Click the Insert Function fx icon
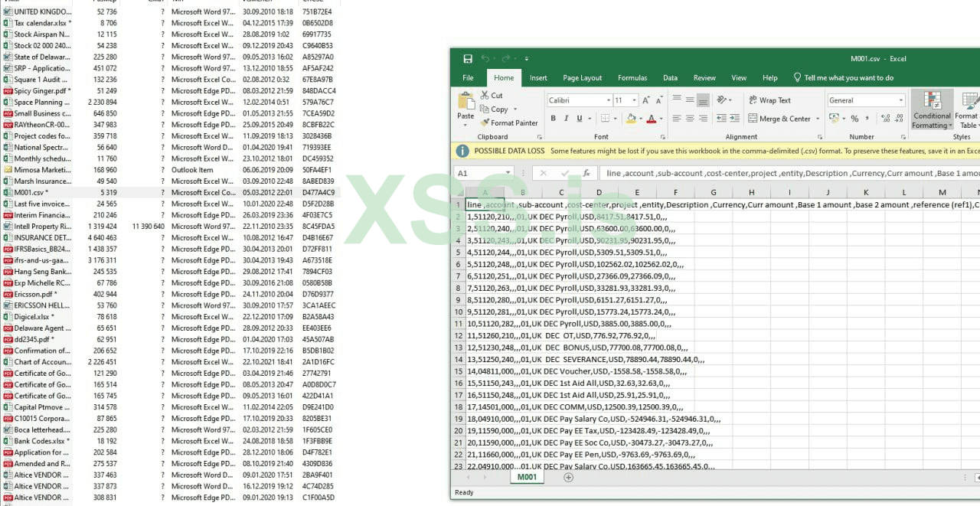Image resolution: width=980 pixels, height=506 pixels. [x=586, y=173]
